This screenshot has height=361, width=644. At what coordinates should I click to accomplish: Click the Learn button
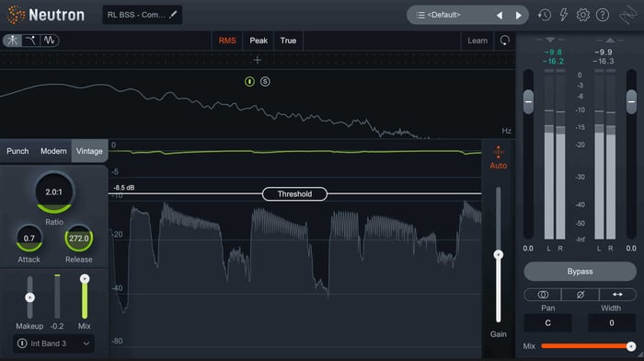(x=477, y=41)
